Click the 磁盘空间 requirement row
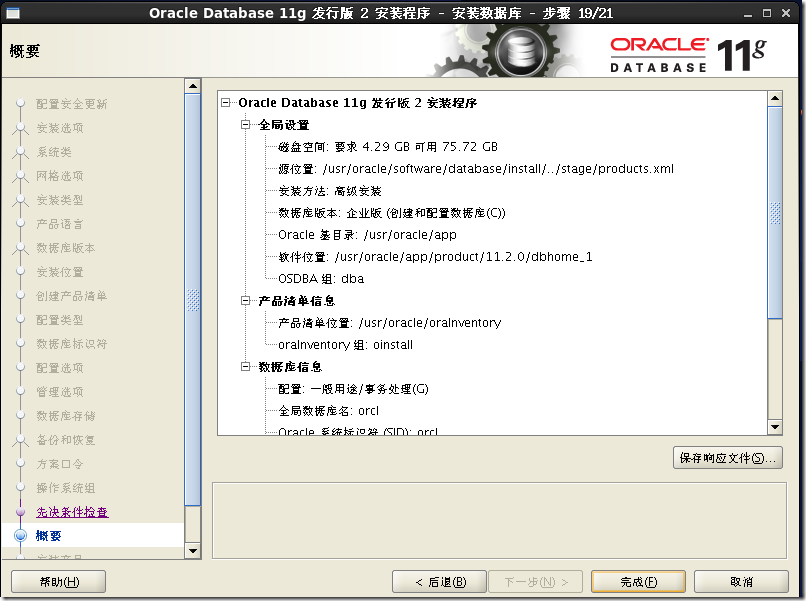Image resolution: width=806 pixels, height=601 pixels. (388, 147)
